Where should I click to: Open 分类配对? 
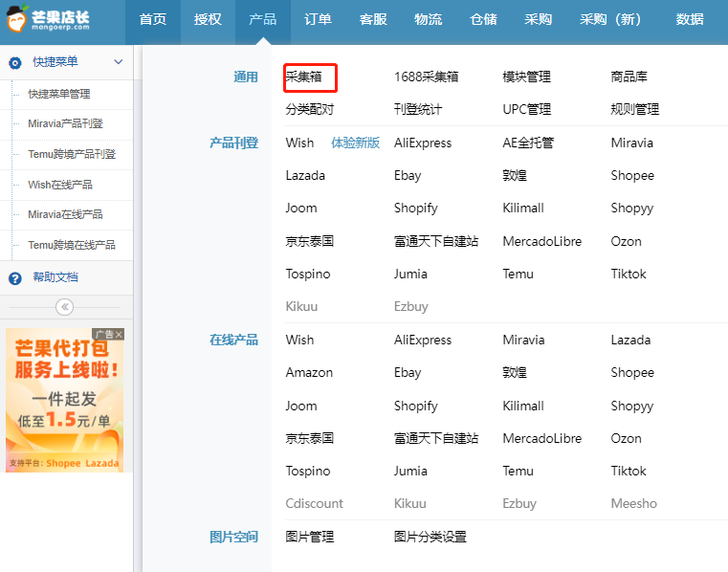click(x=310, y=110)
